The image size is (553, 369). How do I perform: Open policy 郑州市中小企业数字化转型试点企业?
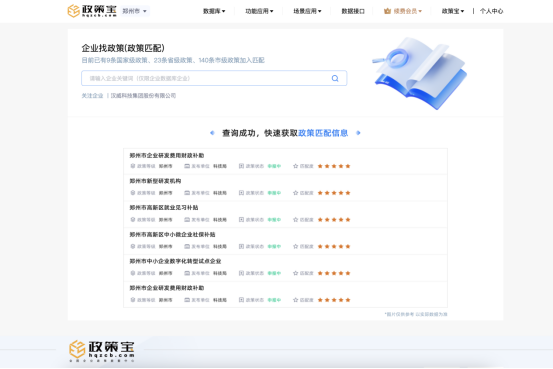175,261
